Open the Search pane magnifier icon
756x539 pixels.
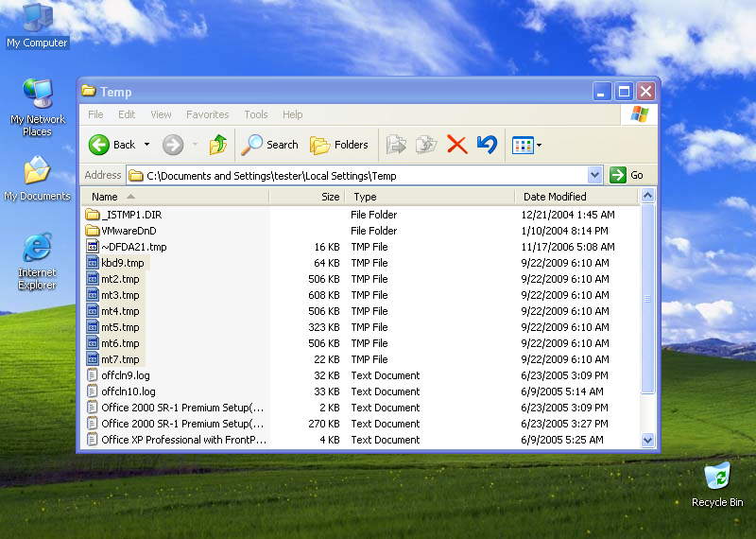pos(252,145)
